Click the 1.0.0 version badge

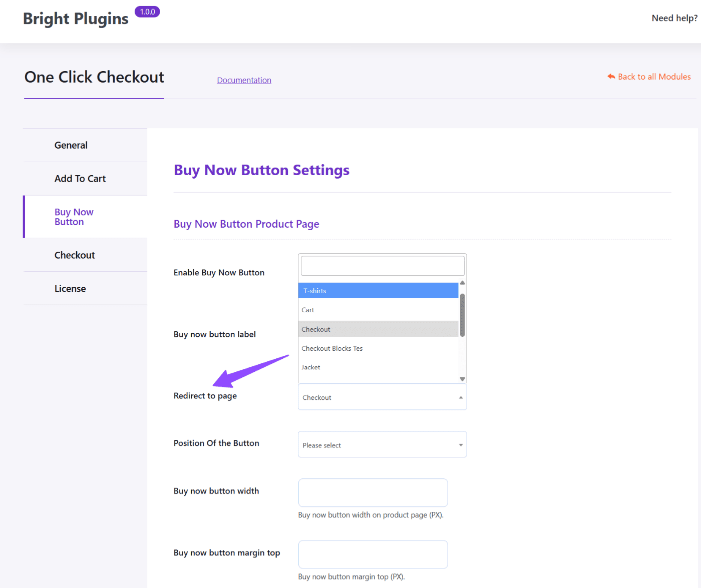point(147,11)
